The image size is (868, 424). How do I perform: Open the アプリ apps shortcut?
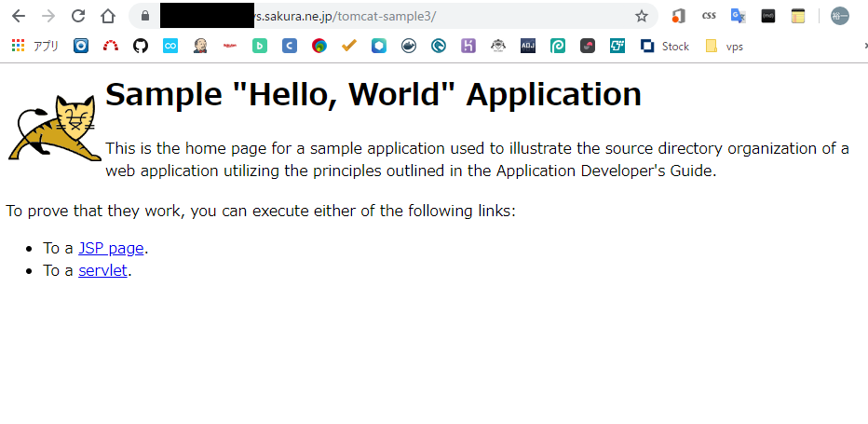(34, 46)
